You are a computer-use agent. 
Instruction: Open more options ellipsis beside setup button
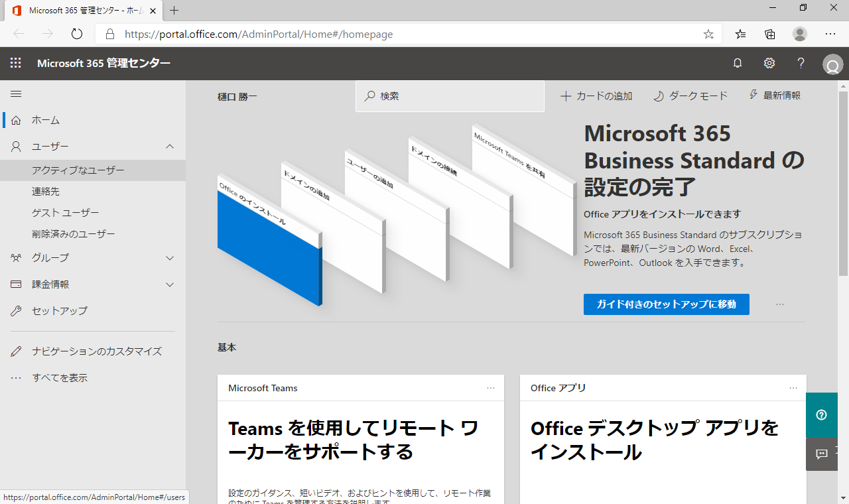780,304
